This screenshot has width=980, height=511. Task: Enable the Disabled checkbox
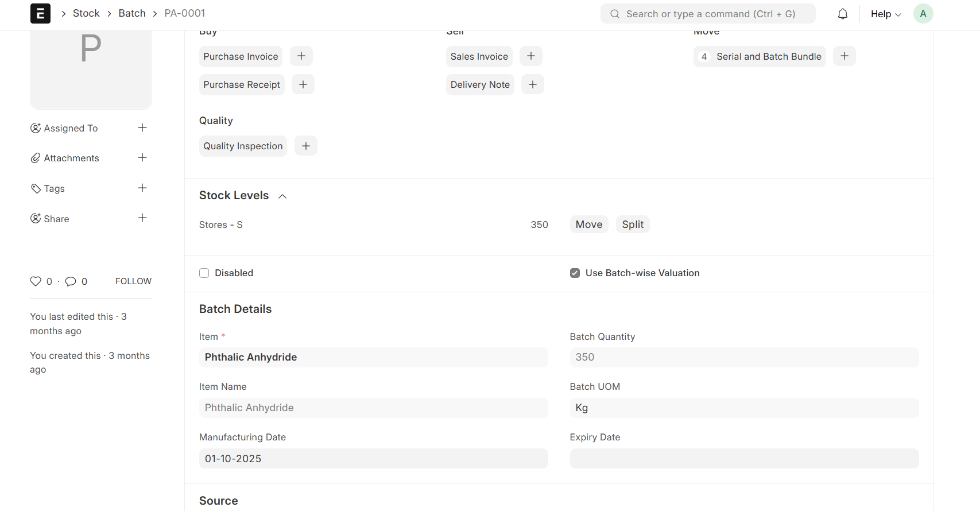point(204,273)
